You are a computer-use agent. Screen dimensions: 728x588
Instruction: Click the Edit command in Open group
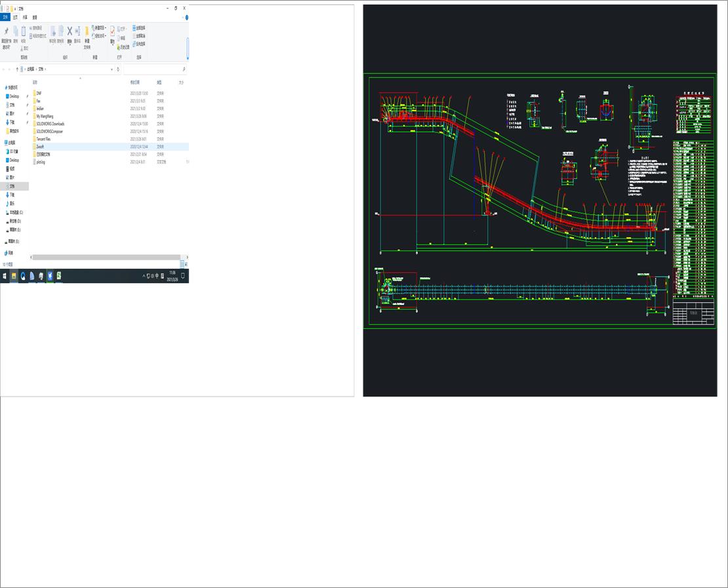pos(121,38)
